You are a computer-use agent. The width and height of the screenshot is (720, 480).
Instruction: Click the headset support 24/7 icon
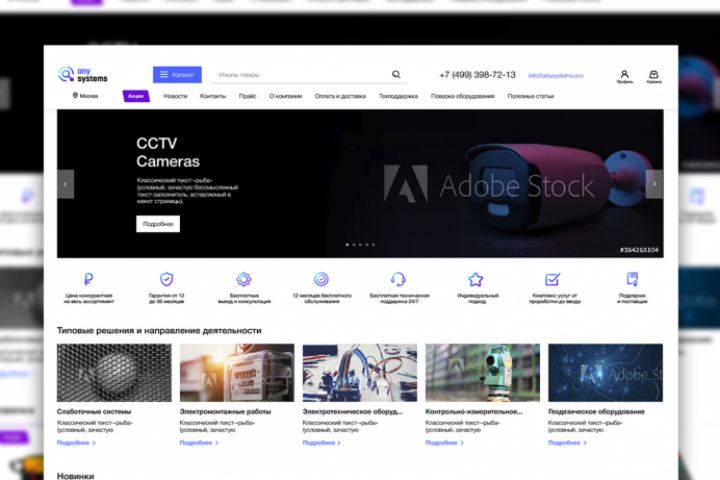(398, 279)
